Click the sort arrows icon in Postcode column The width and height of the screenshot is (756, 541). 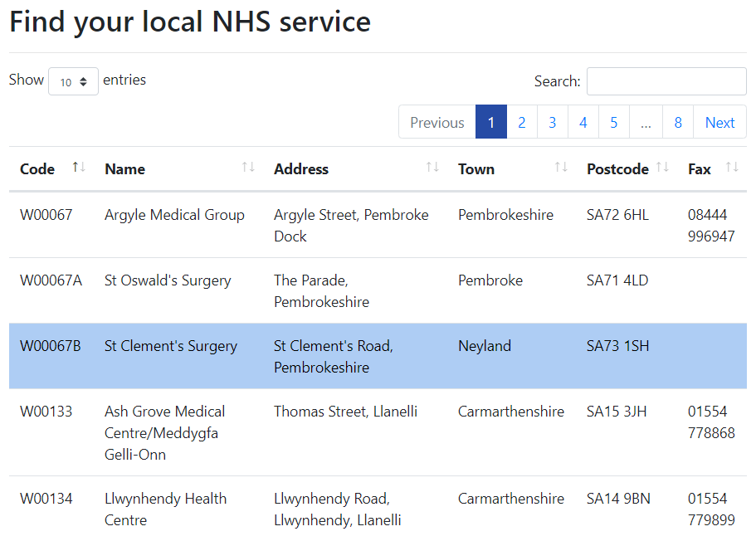click(x=662, y=168)
